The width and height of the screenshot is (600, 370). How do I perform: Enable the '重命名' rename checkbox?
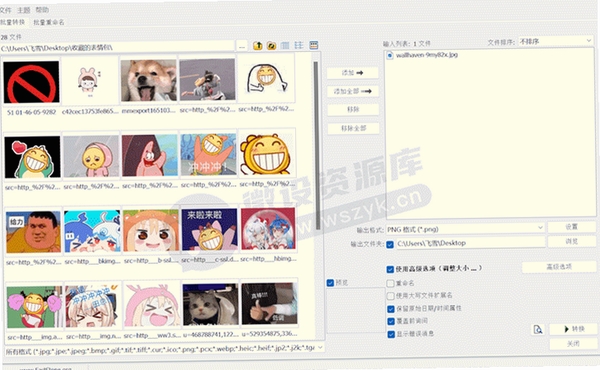[x=390, y=284]
